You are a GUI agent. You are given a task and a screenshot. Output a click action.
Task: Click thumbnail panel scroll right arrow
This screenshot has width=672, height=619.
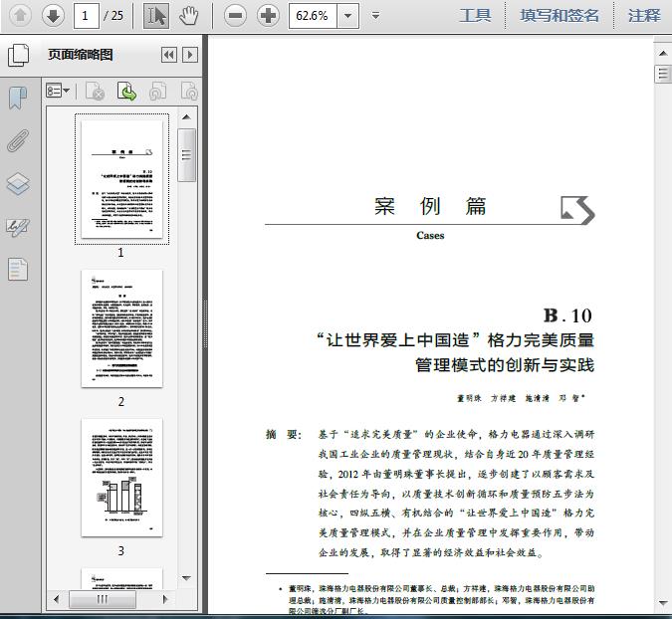tap(165, 599)
